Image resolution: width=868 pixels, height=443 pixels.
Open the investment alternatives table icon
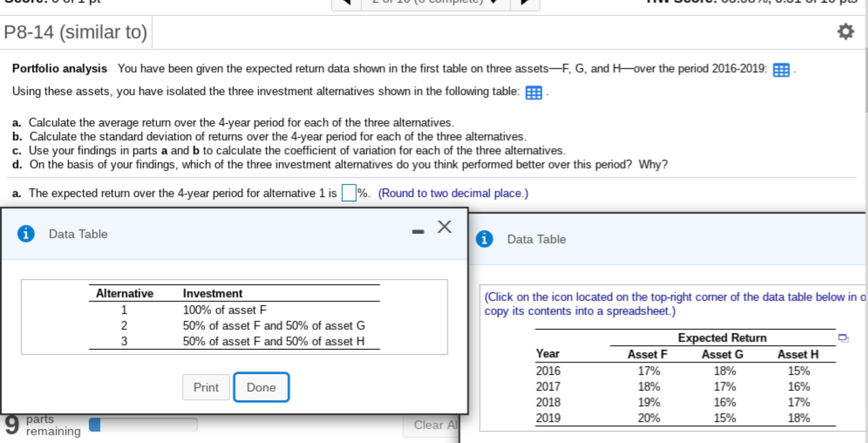tap(533, 93)
